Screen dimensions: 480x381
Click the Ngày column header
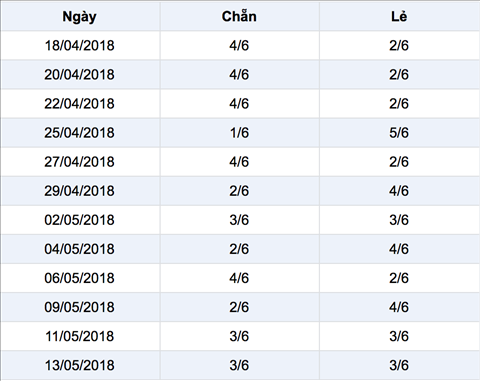point(79,17)
